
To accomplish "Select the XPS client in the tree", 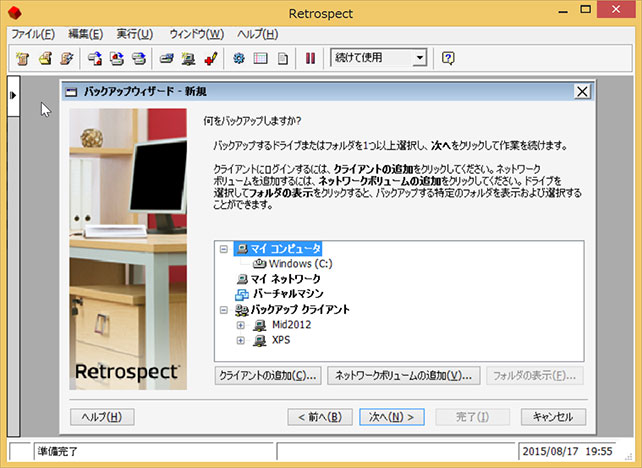I will pyautogui.click(x=281, y=341).
